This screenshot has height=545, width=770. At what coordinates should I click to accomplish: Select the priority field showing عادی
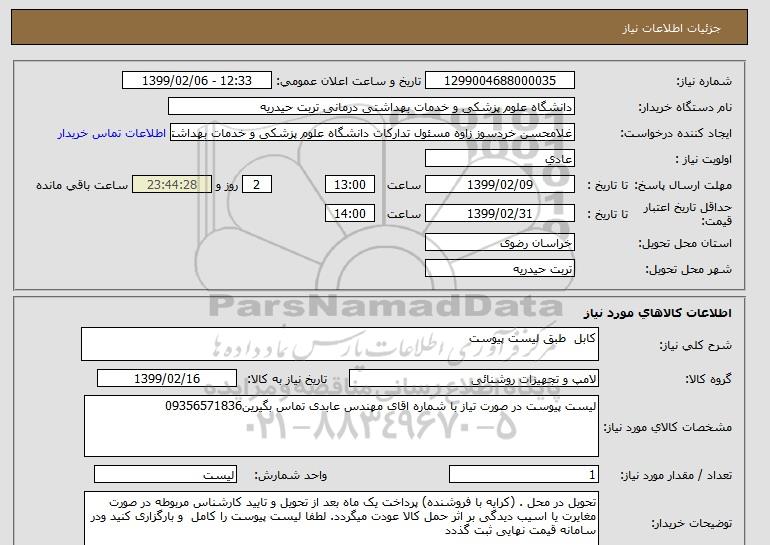[500, 159]
